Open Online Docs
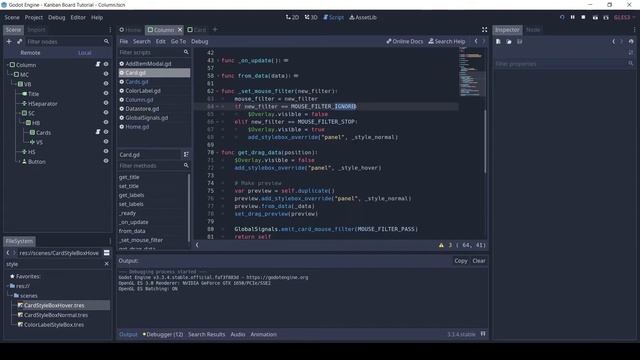Image resolution: width=640 pixels, height=360 pixels. point(404,41)
